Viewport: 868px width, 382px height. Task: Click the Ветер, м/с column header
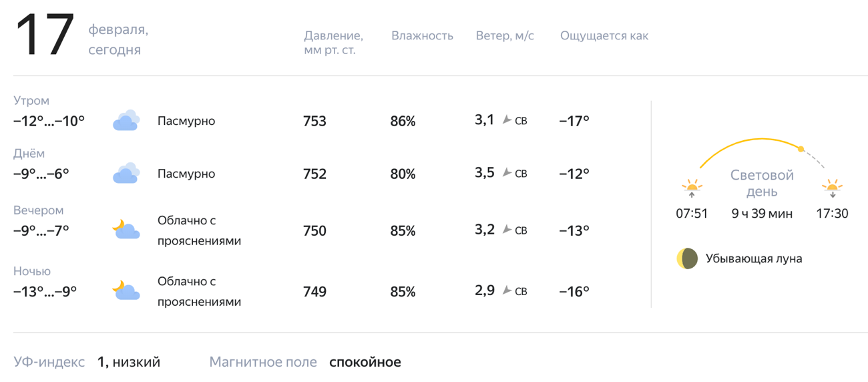click(505, 36)
